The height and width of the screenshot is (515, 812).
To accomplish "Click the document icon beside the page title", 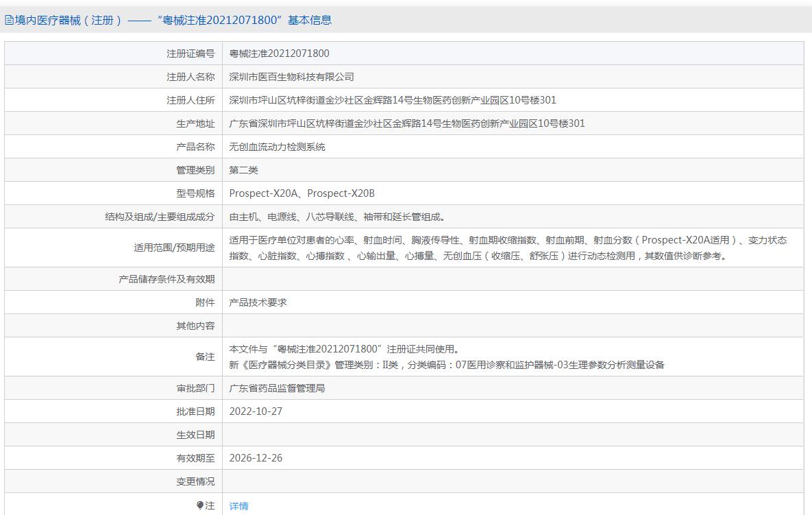I will [10, 21].
